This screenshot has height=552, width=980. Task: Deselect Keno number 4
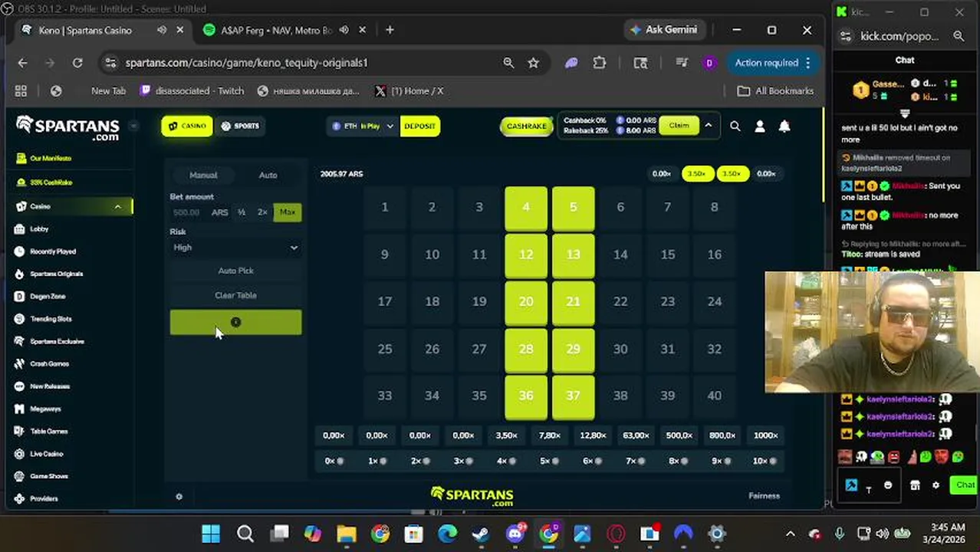point(526,208)
